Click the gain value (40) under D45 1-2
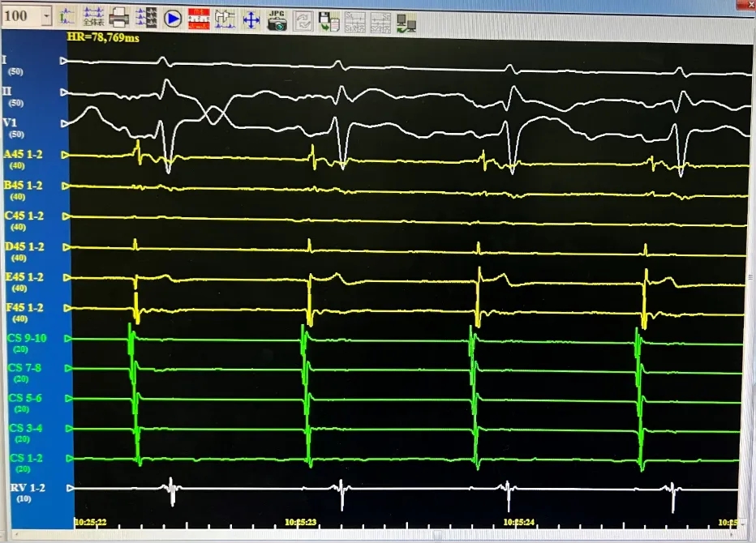 click(19, 258)
